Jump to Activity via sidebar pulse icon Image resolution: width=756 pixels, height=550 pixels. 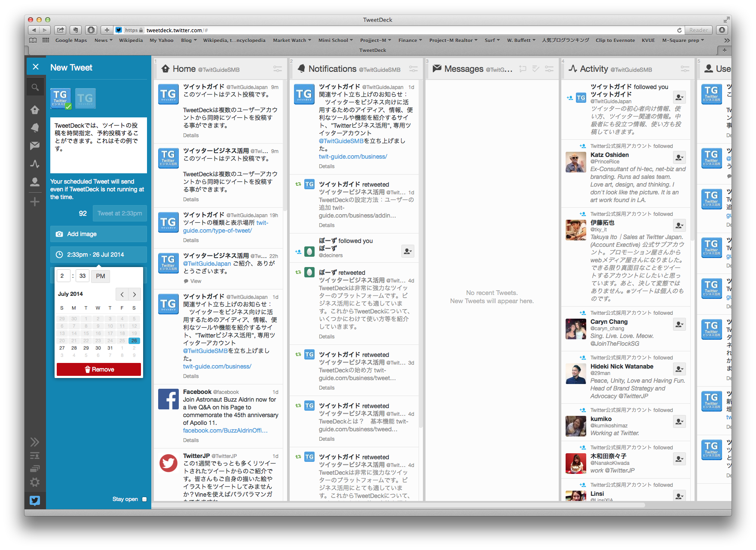click(35, 164)
